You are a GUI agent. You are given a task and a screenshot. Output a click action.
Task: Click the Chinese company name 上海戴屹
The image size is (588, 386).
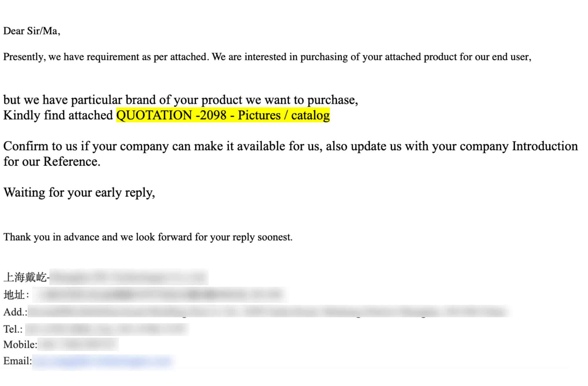[x=25, y=277]
